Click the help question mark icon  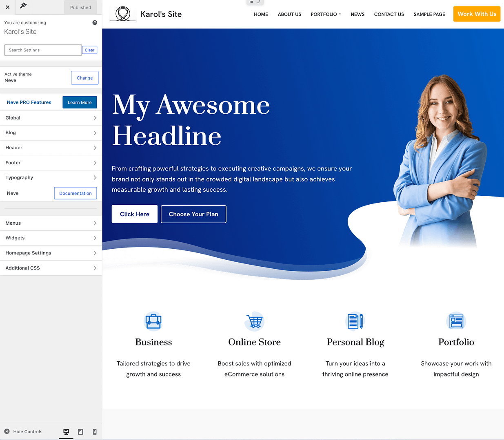click(95, 23)
